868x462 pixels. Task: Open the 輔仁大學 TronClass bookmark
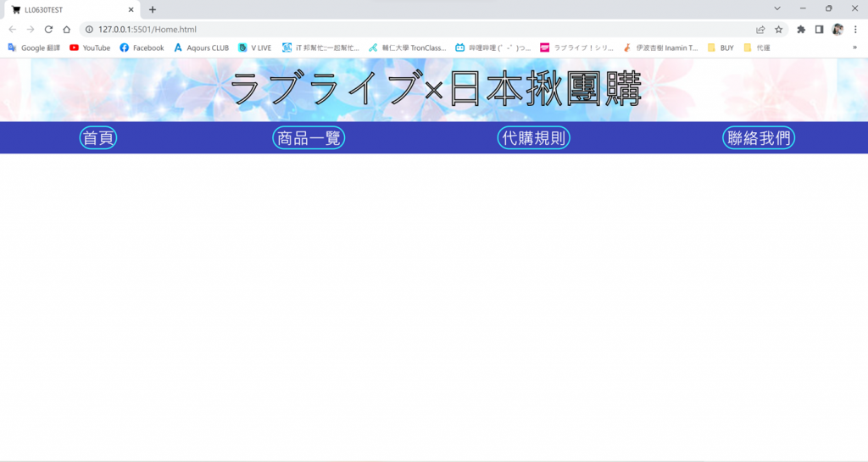pyautogui.click(x=408, y=47)
